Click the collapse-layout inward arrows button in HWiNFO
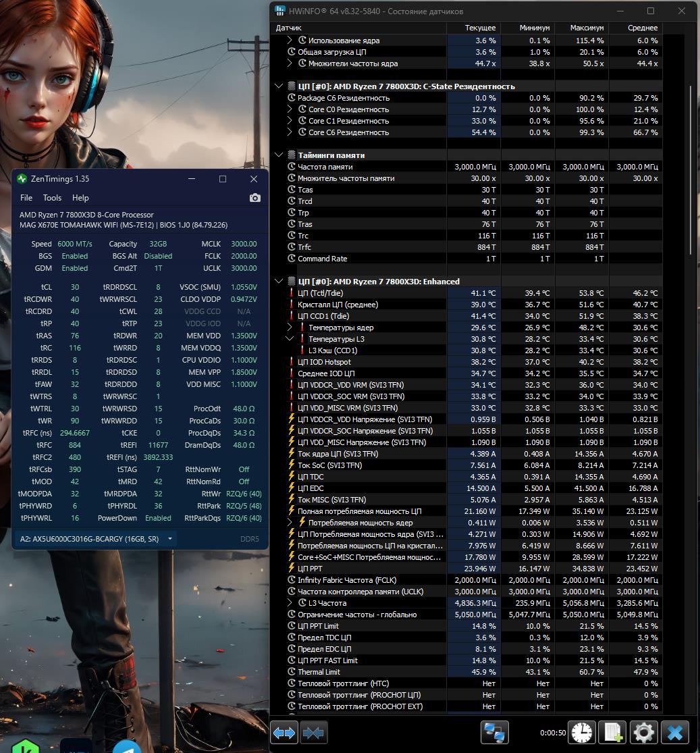700x753 pixels. pos(313,733)
